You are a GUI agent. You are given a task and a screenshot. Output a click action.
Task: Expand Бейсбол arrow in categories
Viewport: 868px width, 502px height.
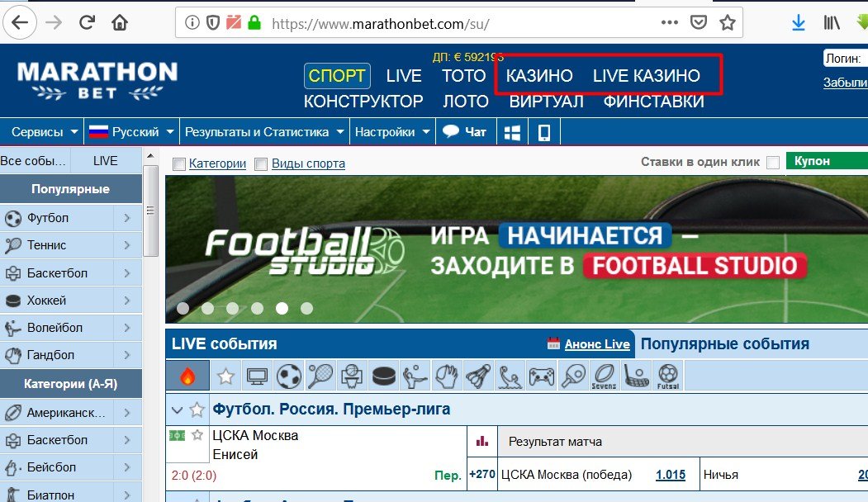[x=127, y=467]
